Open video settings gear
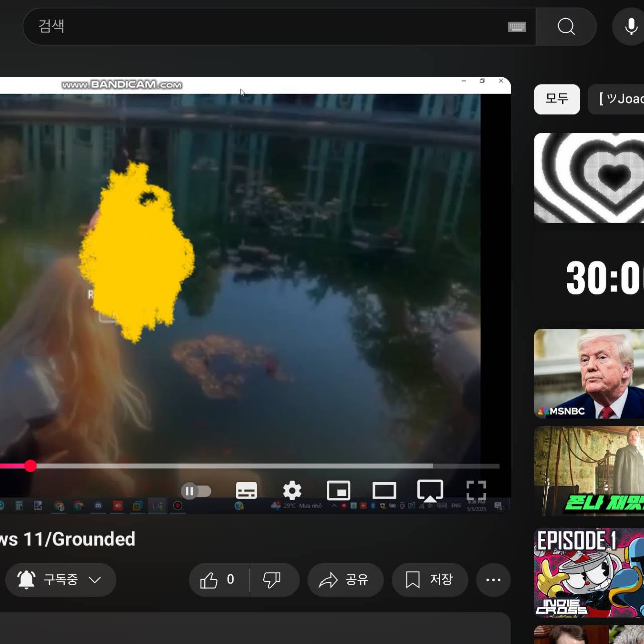Viewport: 644px width, 644px height. [x=292, y=491]
